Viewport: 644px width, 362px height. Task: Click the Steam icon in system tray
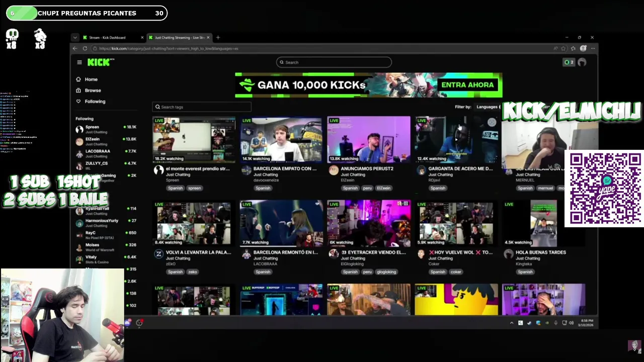coord(529,323)
